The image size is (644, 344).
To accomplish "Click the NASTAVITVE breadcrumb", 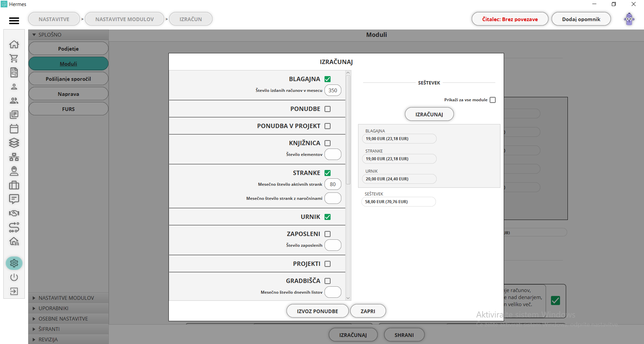I will (54, 19).
